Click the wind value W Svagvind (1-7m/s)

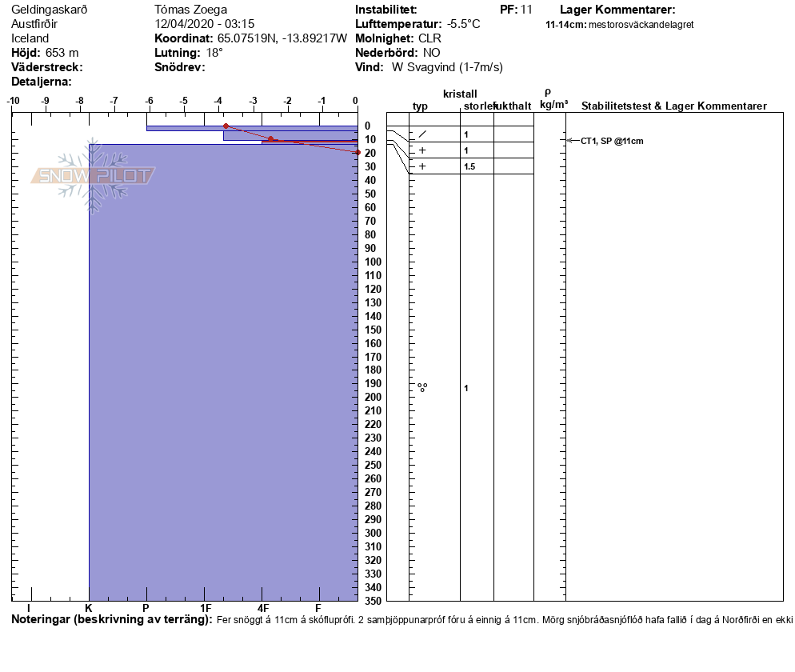pyautogui.click(x=447, y=67)
